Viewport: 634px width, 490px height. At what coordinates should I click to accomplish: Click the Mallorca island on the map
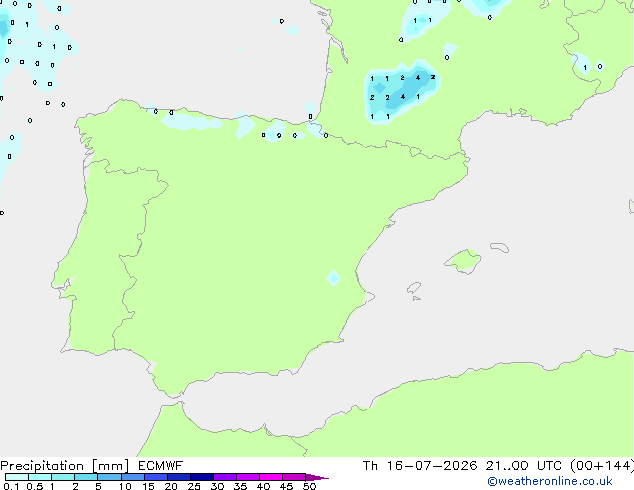(464, 261)
